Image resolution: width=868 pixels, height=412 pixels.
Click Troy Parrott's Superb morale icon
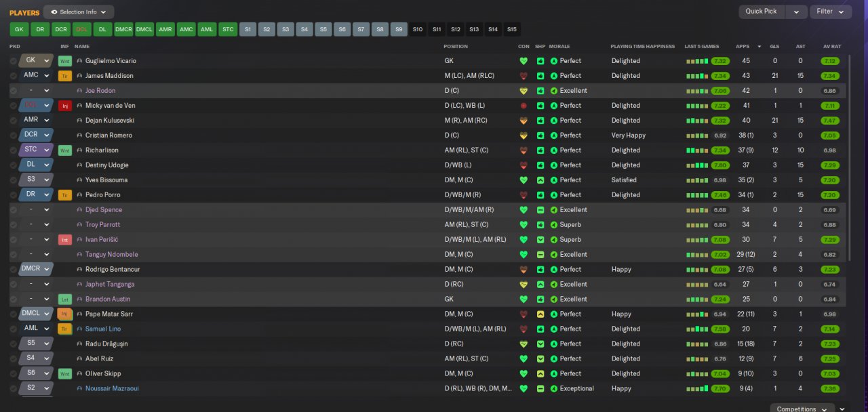(554, 225)
